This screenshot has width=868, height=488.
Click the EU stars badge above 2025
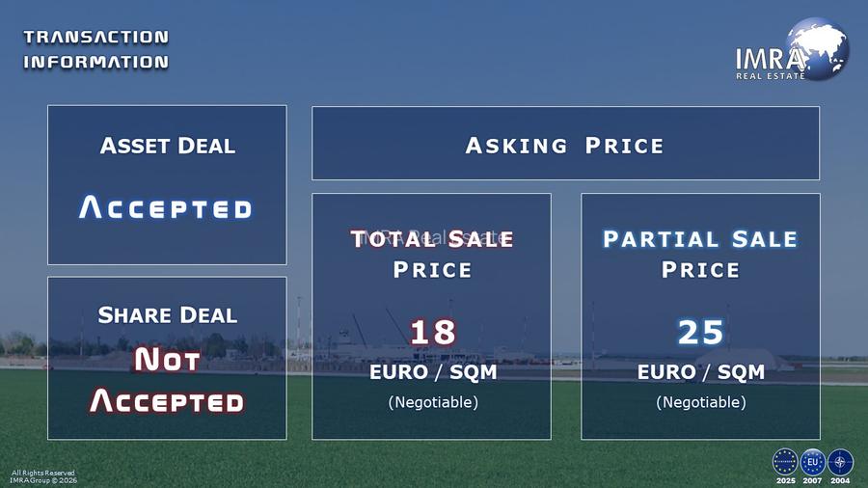click(785, 461)
